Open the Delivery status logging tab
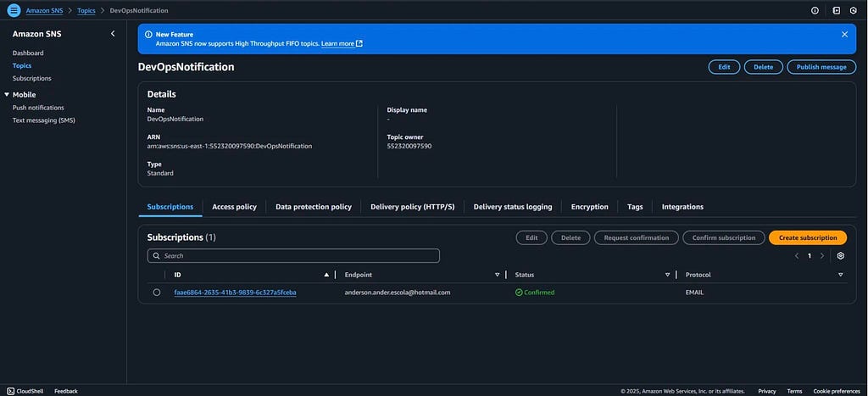 (513, 207)
